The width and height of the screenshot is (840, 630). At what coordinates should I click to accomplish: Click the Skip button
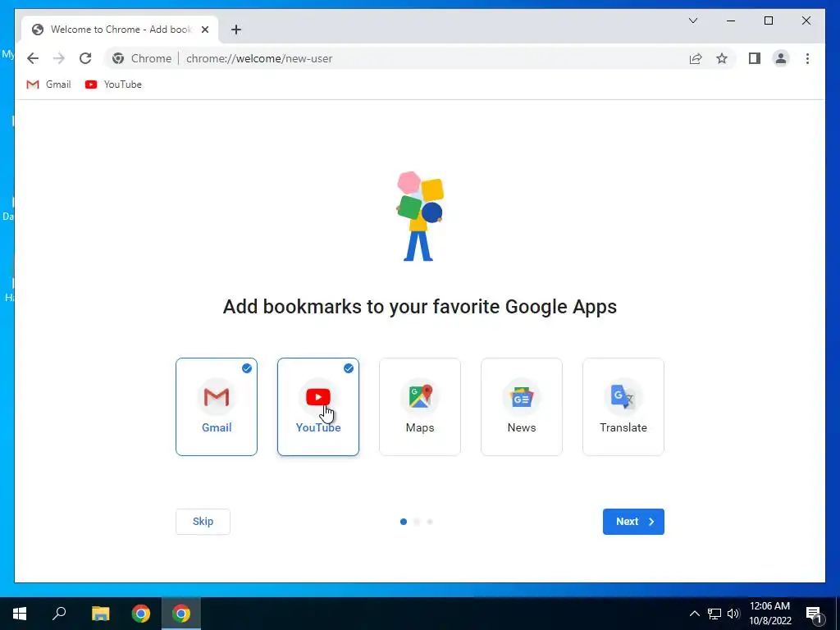[x=203, y=521]
